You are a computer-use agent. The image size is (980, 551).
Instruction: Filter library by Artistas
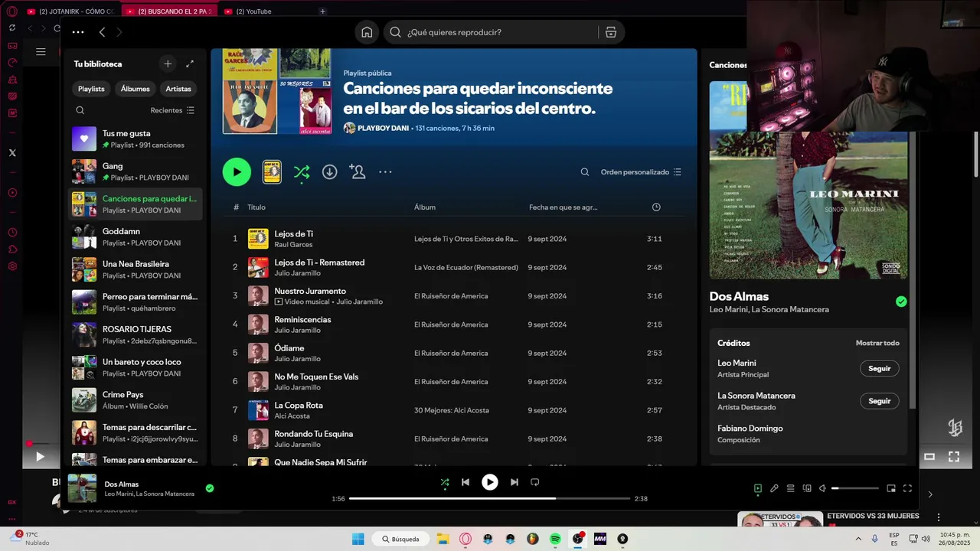point(178,89)
